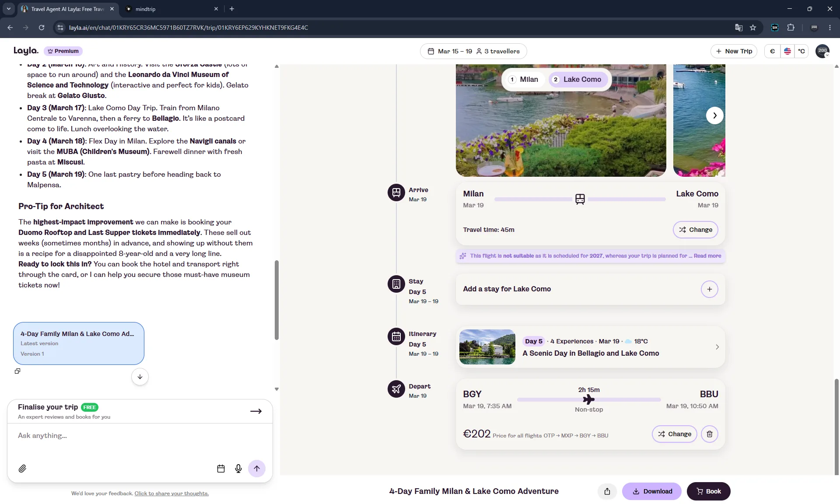Image resolution: width=840 pixels, height=504 pixels.
Task: Change language via the flag button
Action: (787, 51)
